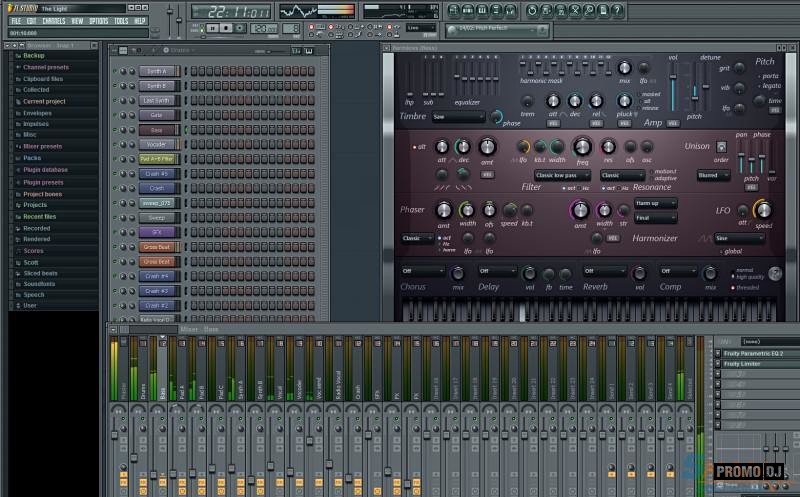The width and height of the screenshot is (800, 497).
Task: Expand the Current project folder
Action: (44, 102)
